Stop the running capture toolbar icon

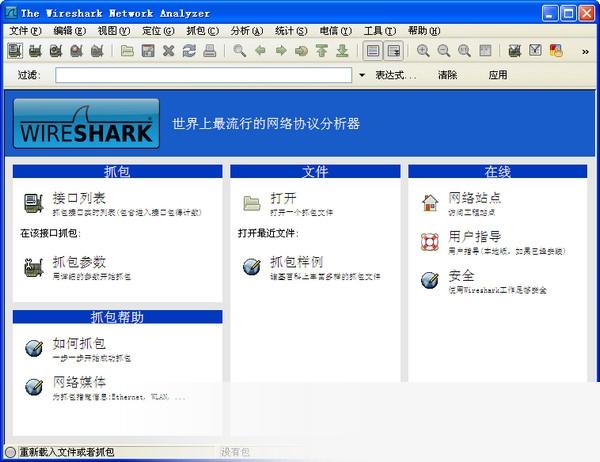pos(77,51)
